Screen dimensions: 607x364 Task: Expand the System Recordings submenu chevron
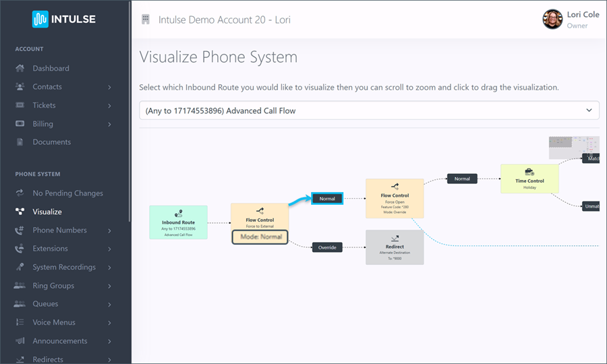pos(109,268)
